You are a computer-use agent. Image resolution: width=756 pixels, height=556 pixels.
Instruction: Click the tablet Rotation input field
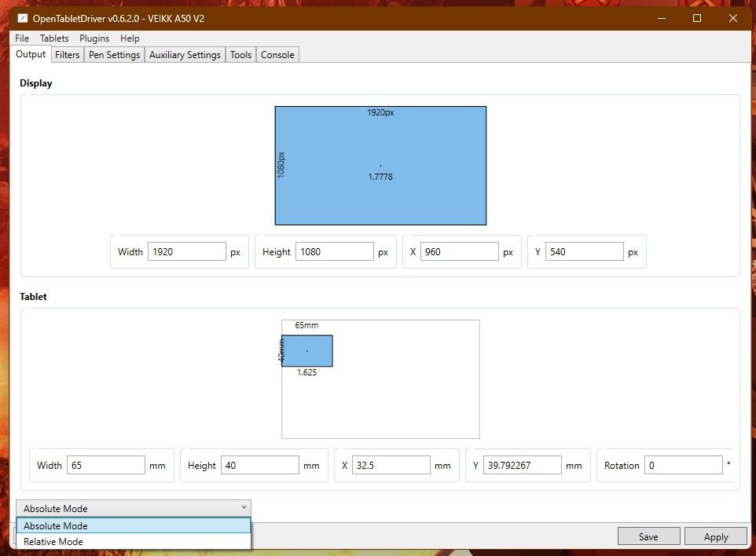point(683,466)
